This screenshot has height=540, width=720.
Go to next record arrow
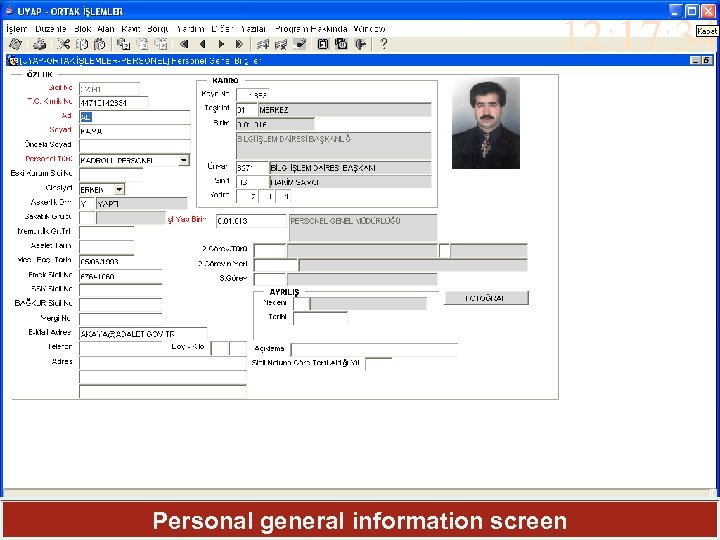click(221, 44)
